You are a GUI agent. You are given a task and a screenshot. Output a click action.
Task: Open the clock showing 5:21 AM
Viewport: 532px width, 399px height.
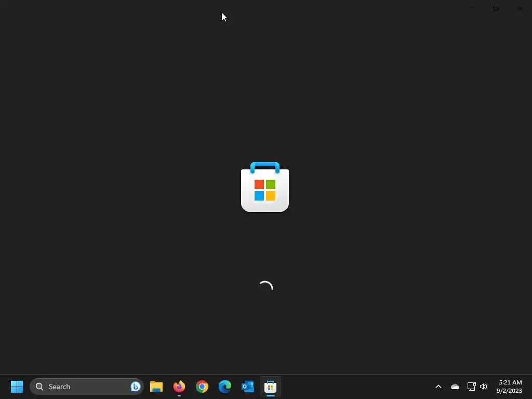click(x=509, y=387)
